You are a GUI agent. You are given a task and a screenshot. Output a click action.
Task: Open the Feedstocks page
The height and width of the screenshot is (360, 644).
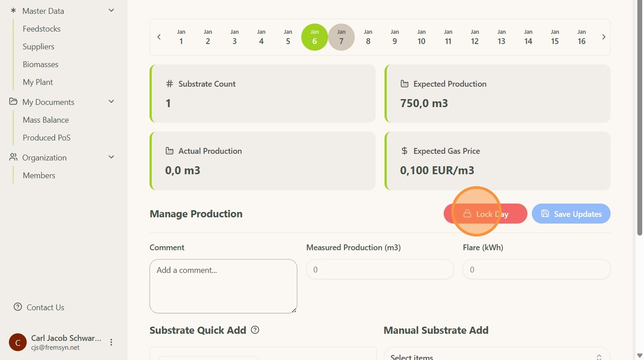point(42,29)
